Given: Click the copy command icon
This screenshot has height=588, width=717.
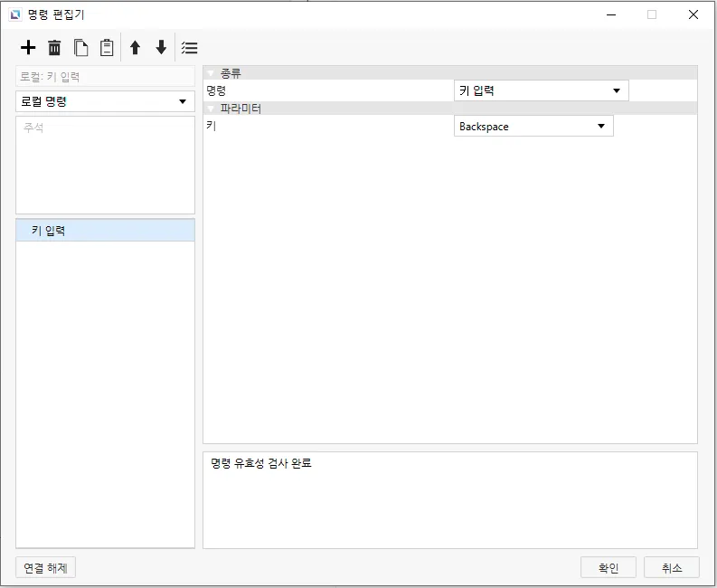Looking at the screenshot, I should click(81, 48).
